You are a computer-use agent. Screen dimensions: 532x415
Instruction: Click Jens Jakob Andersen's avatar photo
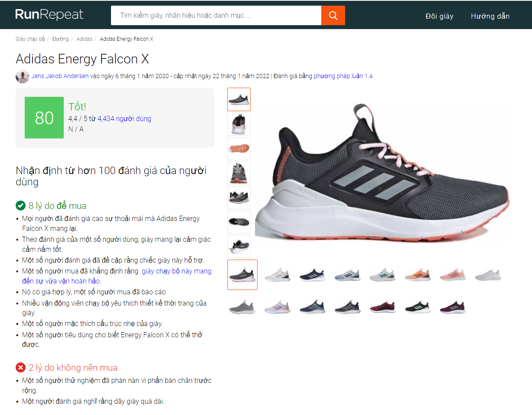(x=23, y=76)
